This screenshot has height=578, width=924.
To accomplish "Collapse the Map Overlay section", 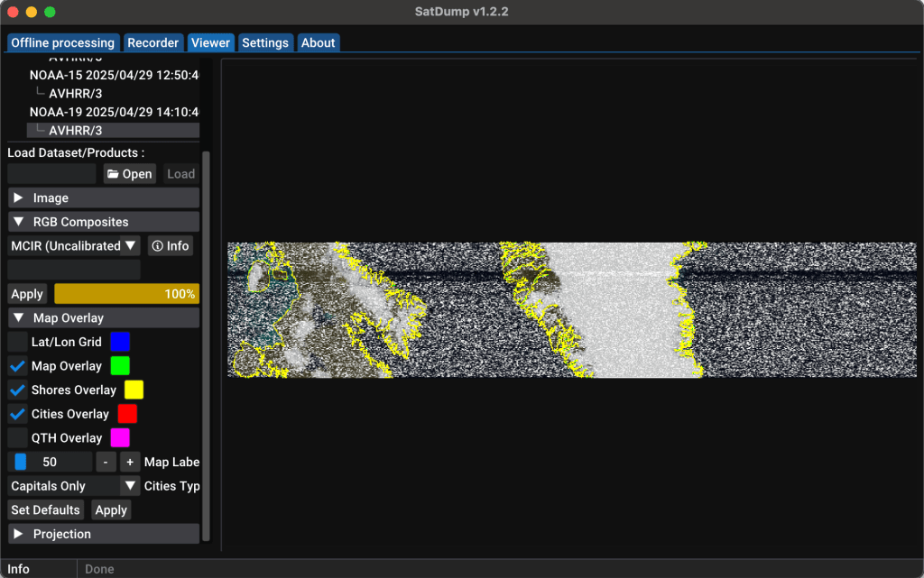I will point(104,317).
